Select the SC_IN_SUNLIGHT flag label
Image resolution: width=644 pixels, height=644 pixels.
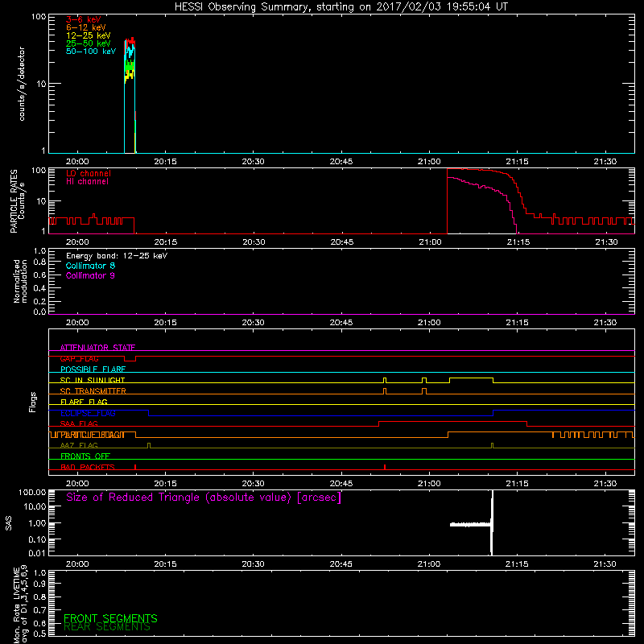point(93,380)
